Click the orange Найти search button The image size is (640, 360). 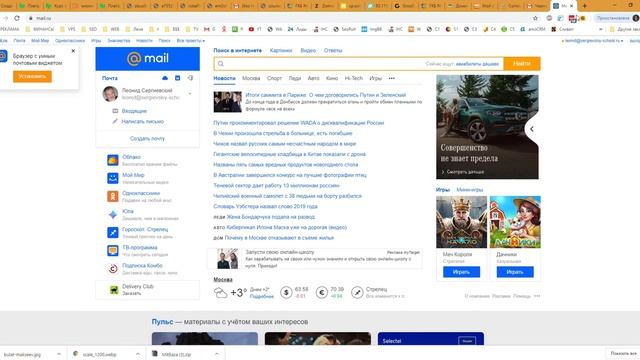(x=522, y=64)
